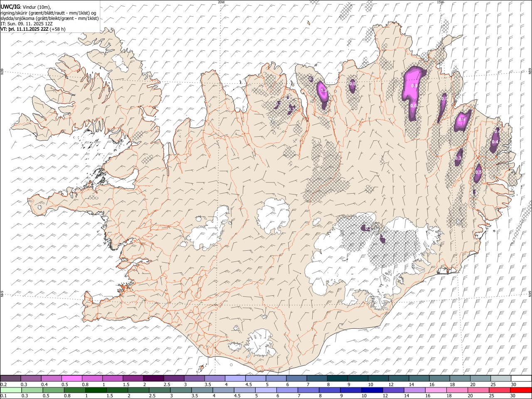
Task: Click the IT: Sun. 09. 11. 2025 12Z line
Action: 27,24
